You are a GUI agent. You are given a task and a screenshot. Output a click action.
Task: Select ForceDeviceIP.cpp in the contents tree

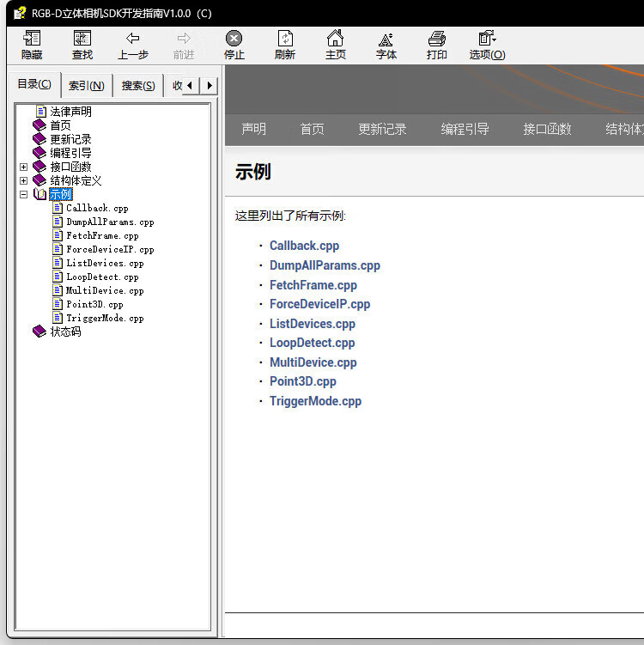(x=109, y=249)
